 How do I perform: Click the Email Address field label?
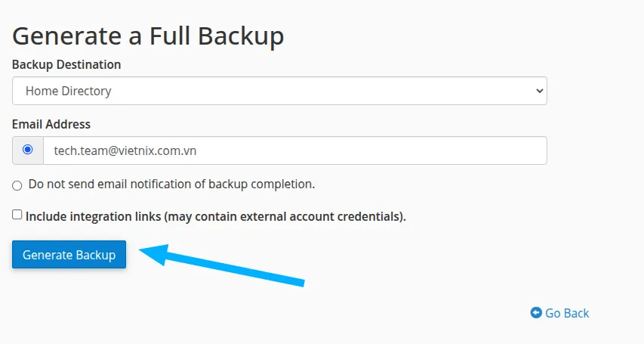[x=51, y=124]
